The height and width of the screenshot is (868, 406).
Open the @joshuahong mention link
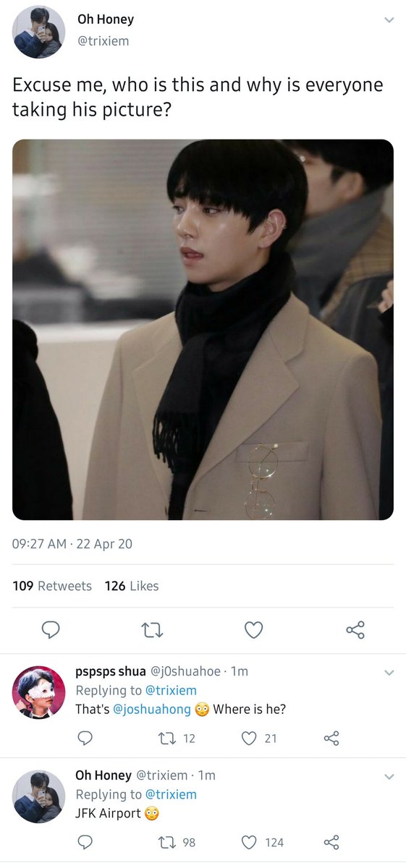tap(152, 710)
